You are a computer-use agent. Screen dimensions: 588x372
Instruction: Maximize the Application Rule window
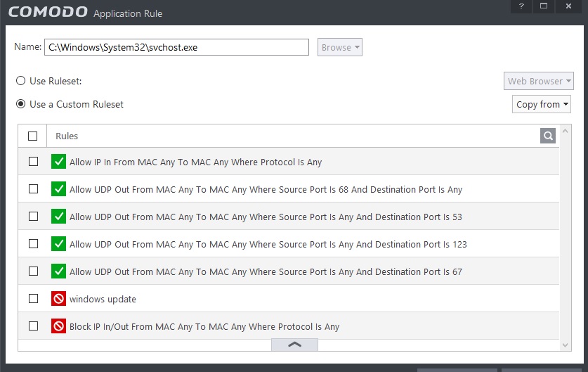(544, 6)
